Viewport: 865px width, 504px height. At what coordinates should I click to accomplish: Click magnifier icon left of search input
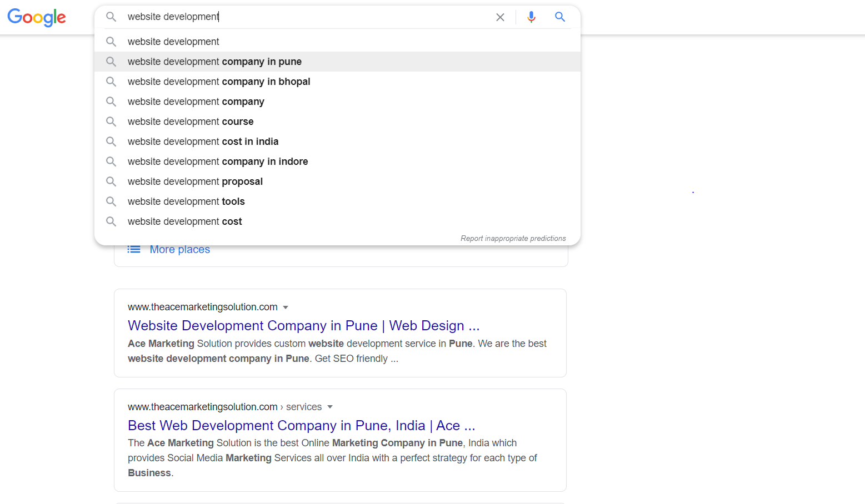click(x=111, y=17)
